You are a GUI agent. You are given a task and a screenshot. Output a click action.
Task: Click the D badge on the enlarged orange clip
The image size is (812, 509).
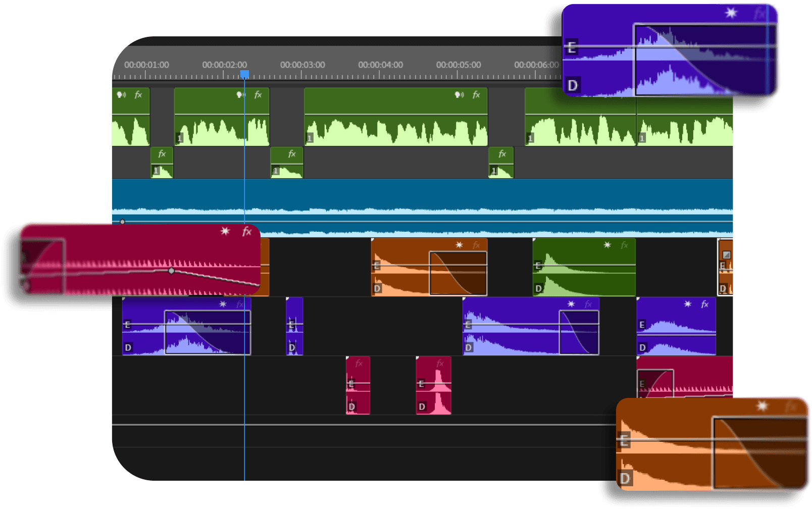625,478
